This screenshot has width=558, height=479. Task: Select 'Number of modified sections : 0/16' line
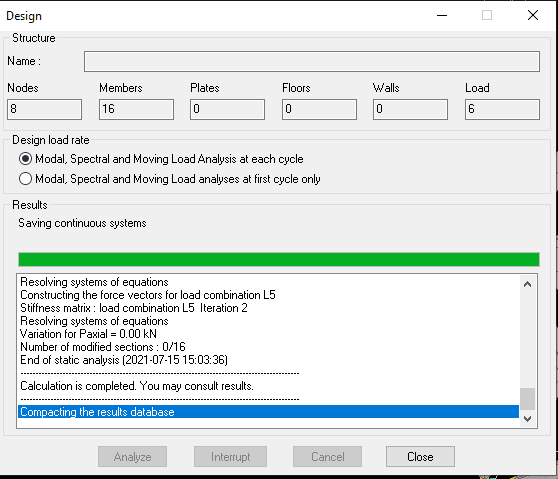click(x=268, y=347)
